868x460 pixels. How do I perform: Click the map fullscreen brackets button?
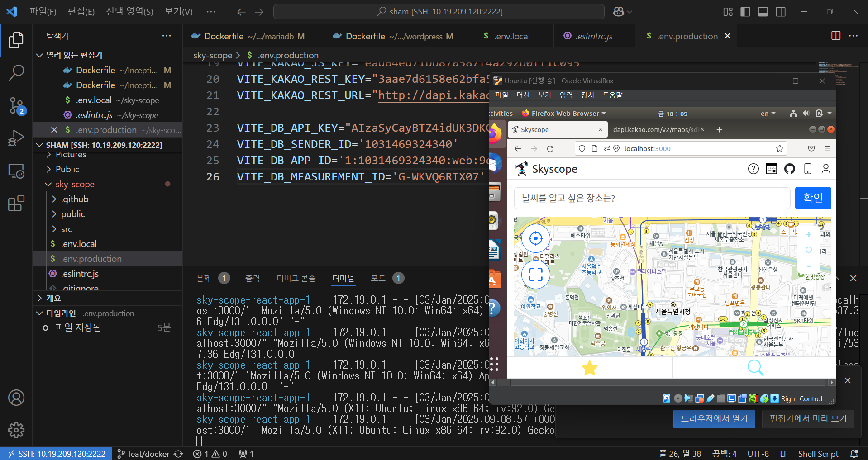pos(536,275)
